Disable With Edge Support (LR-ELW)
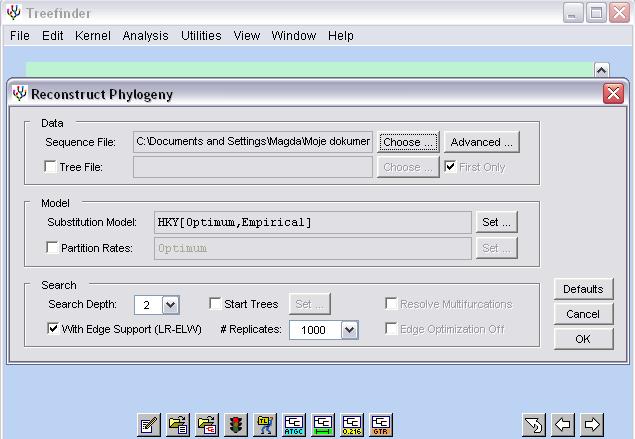The width and height of the screenshot is (635, 439). click(x=53, y=328)
